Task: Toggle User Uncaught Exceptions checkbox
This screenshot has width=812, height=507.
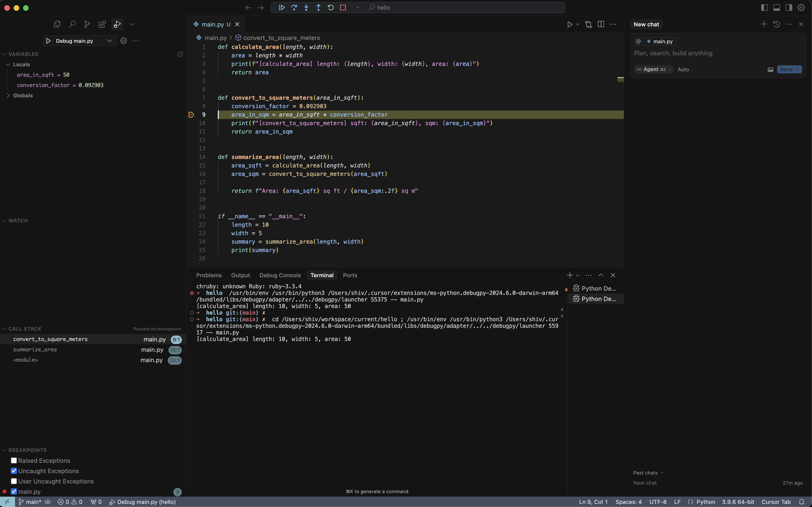Action: 14,481
